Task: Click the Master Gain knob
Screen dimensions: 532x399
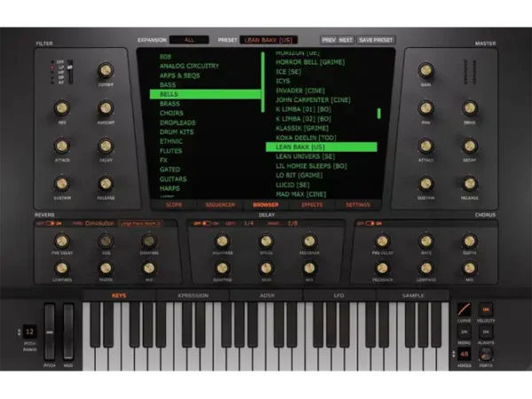Action: pyautogui.click(x=426, y=70)
